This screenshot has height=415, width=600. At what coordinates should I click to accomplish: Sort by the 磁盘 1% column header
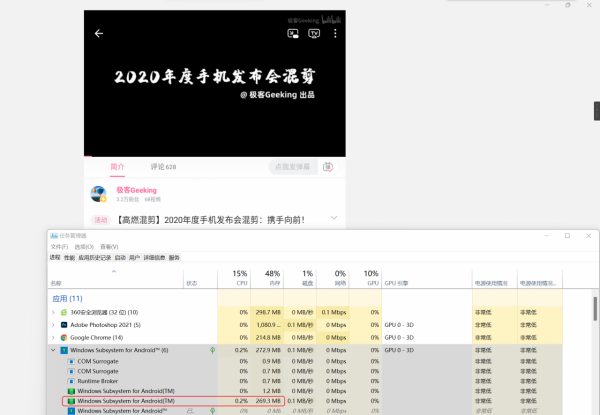coord(300,278)
